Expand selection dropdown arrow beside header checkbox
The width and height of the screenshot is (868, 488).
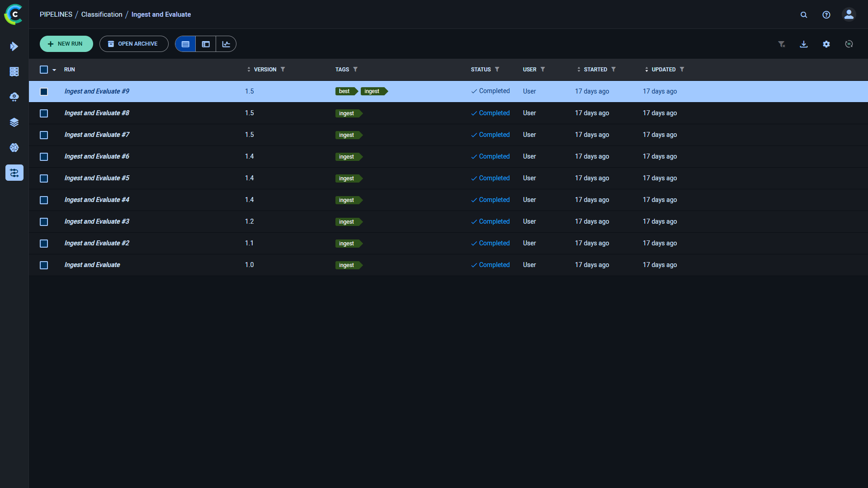click(x=54, y=70)
